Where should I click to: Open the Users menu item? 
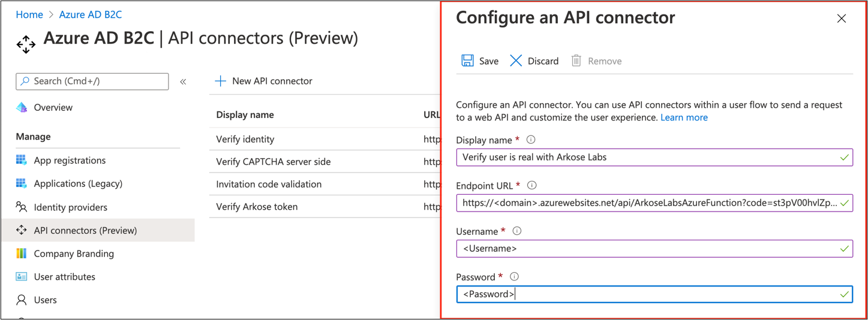(x=46, y=300)
